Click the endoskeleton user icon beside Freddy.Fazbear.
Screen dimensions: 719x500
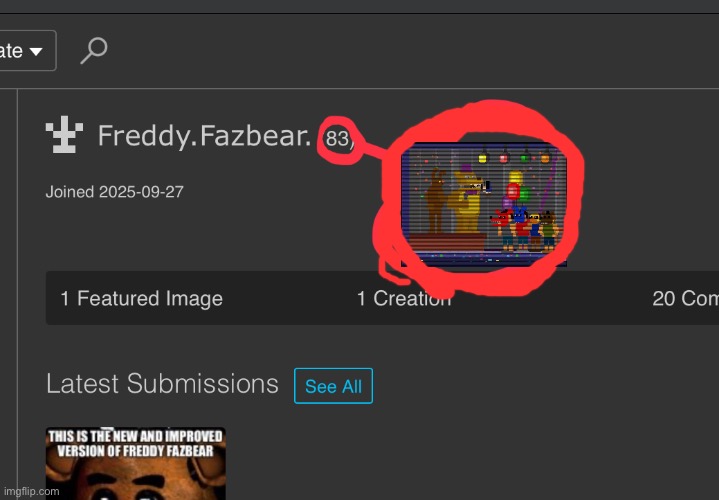click(x=64, y=134)
